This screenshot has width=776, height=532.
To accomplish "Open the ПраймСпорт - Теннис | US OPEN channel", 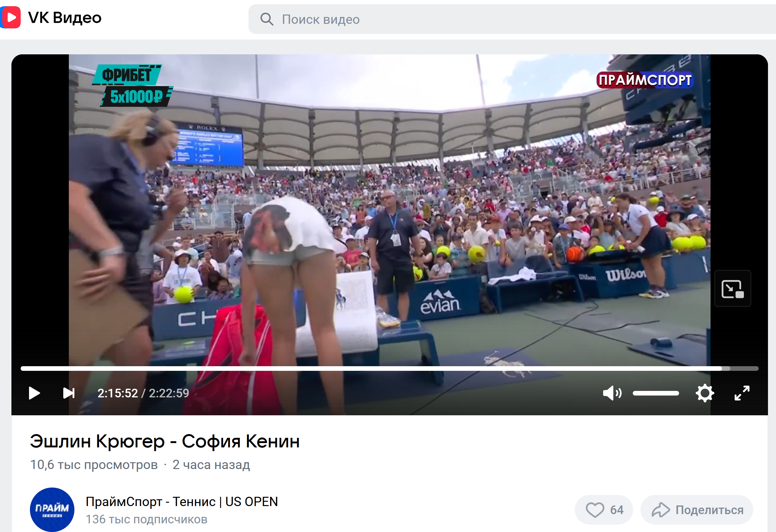I will click(x=181, y=502).
